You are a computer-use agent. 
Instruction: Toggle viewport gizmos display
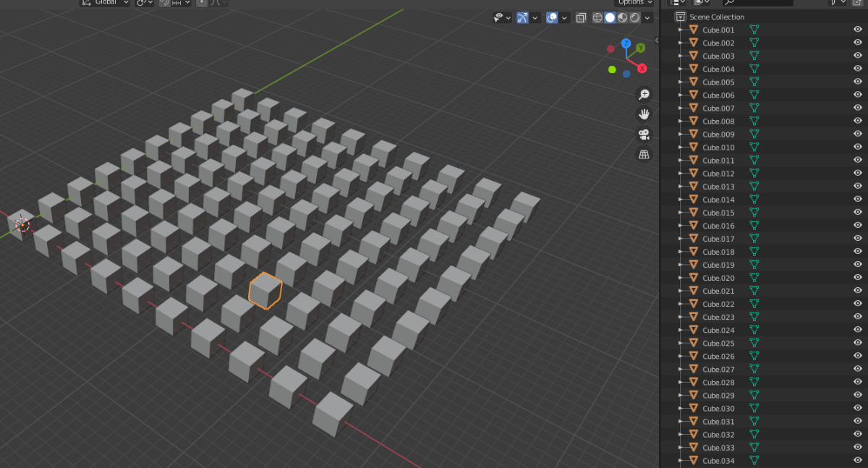coord(523,17)
